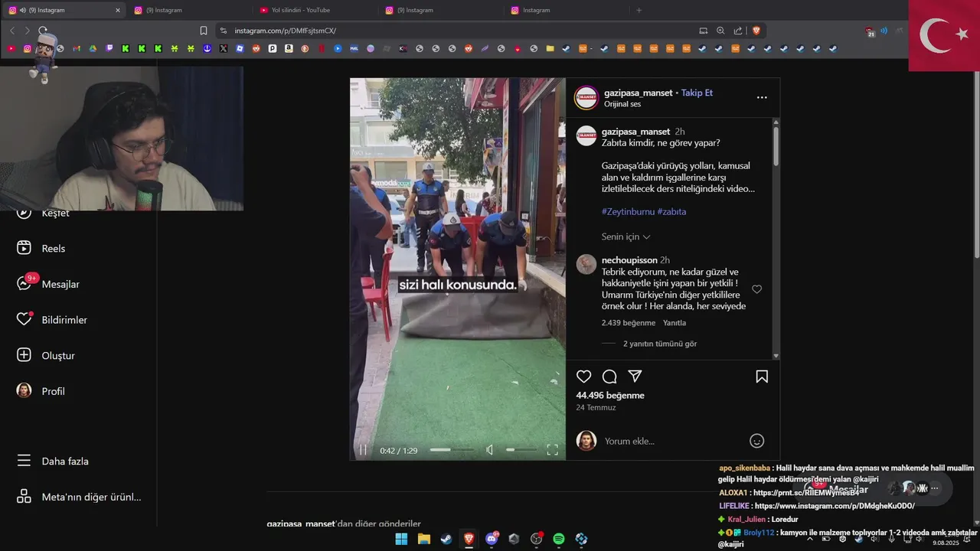Open the Netflix bookmark
The image size is (980, 551).
tap(322, 48)
